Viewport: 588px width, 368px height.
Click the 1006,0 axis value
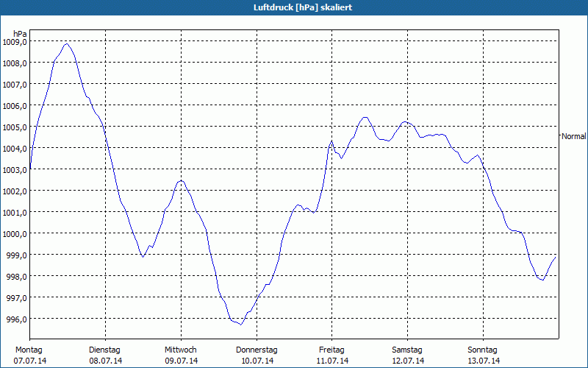pos(15,106)
